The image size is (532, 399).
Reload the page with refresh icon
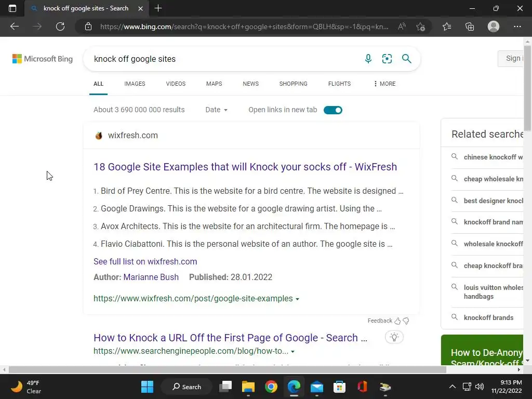click(x=60, y=26)
